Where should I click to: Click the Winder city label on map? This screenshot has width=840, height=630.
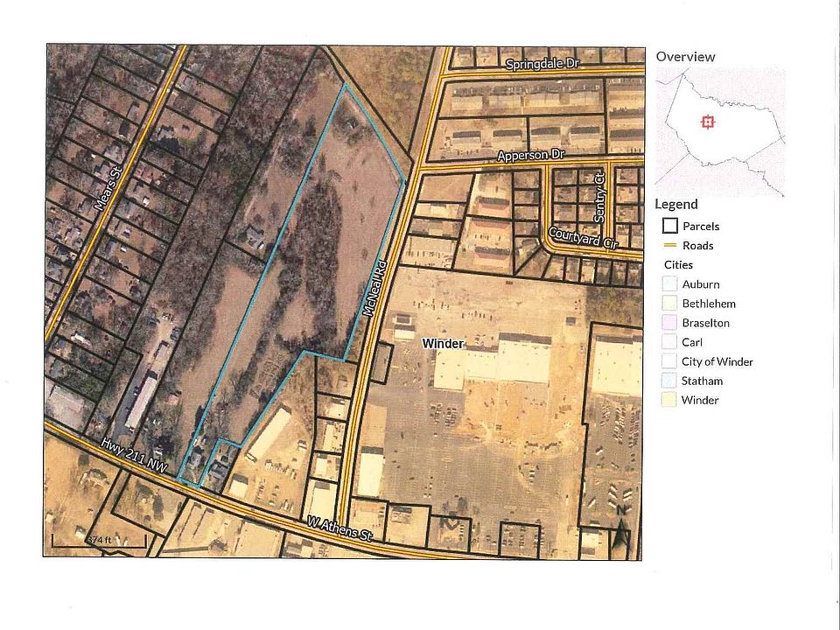tap(443, 344)
